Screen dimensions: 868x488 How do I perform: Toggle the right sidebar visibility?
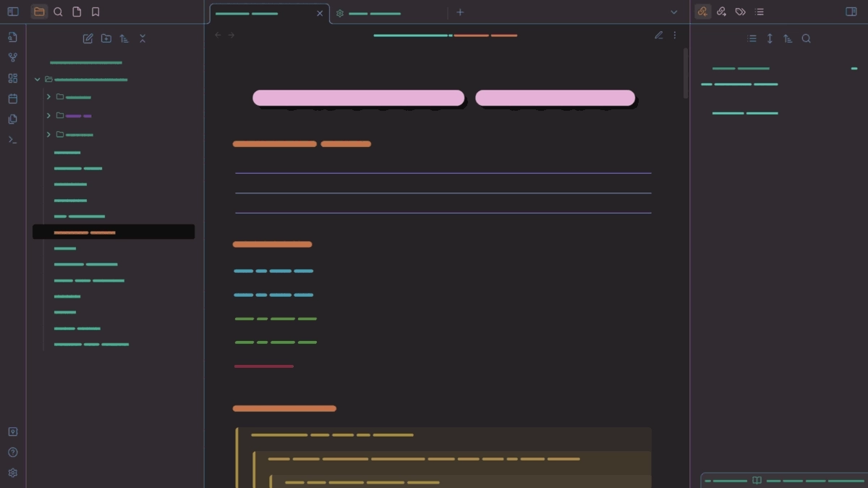851,12
